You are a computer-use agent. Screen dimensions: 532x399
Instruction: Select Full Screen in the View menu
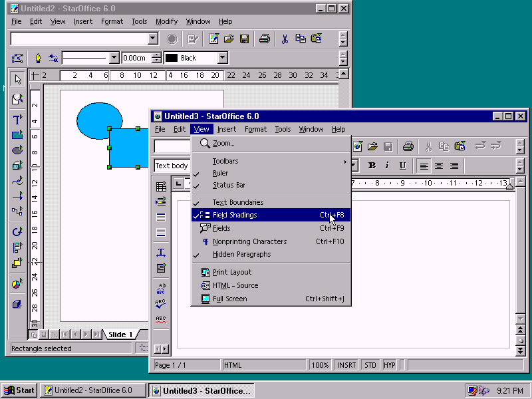[271, 299]
